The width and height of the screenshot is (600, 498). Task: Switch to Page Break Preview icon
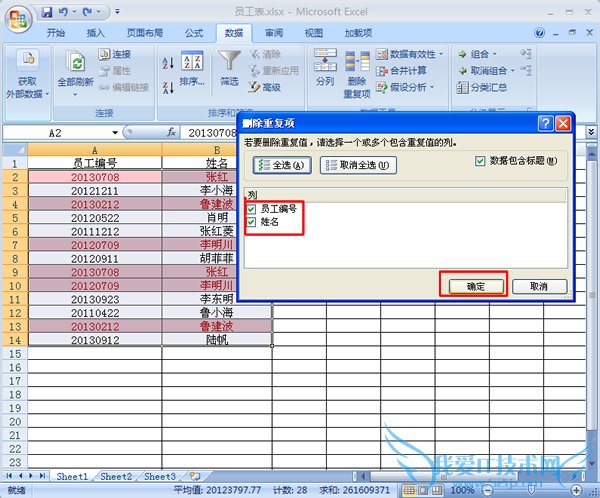click(437, 490)
